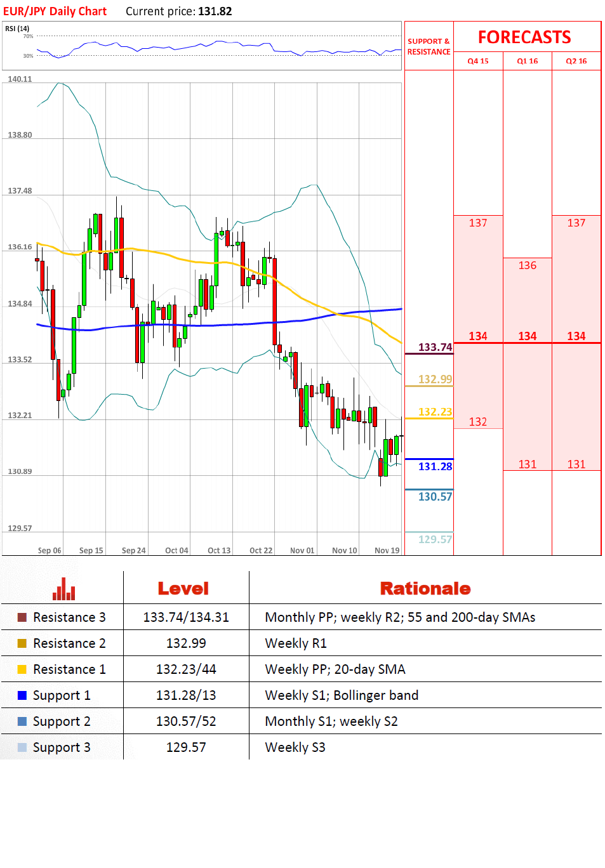Image resolution: width=605 pixels, height=868 pixels.
Task: Select the Support 3 row label
Action: point(62,748)
